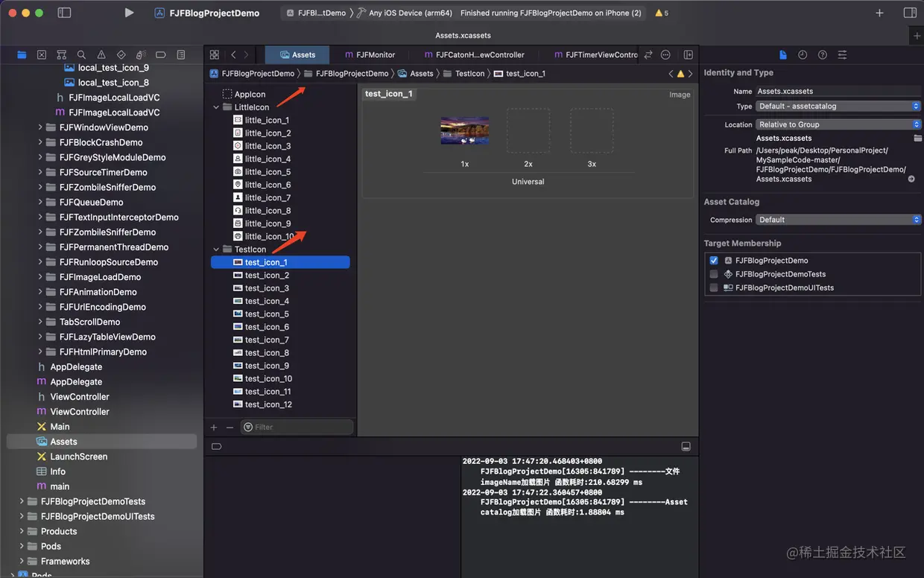924x578 pixels.
Task: Jump to the next issue arrow
Action: point(691,74)
